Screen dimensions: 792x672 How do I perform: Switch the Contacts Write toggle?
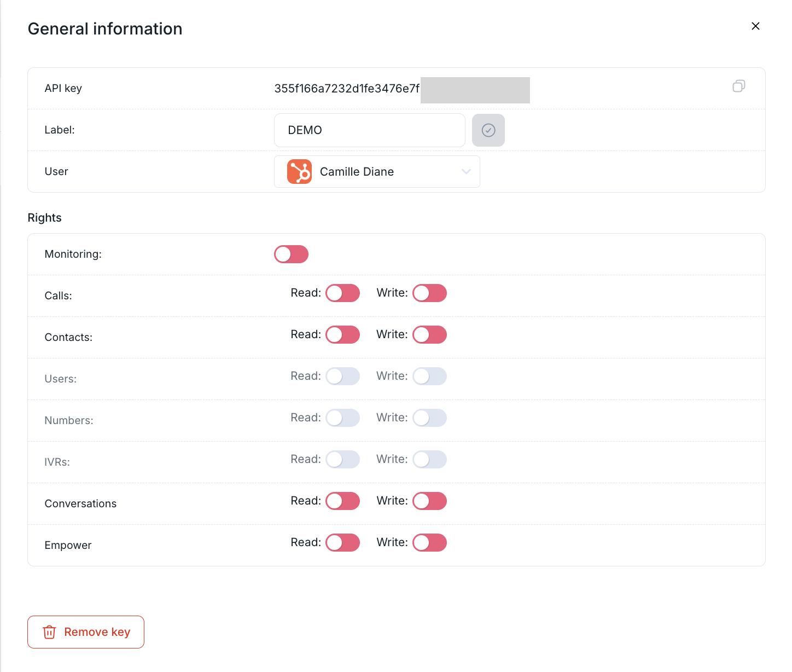pos(429,335)
